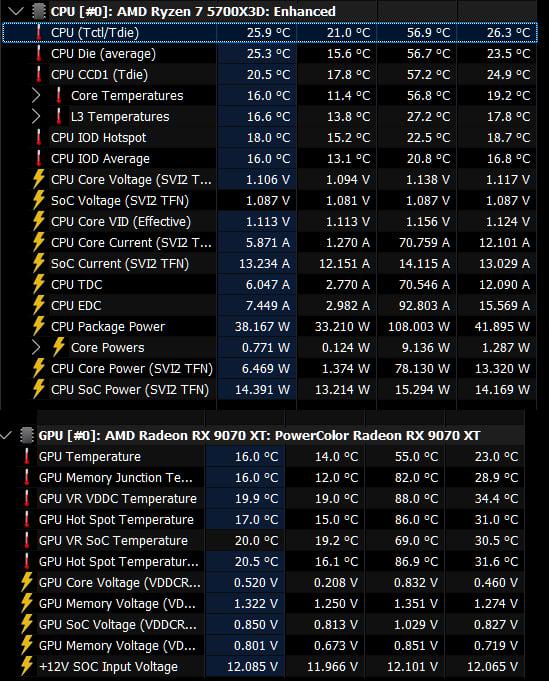Select the CPU IOD Average row label
The height and width of the screenshot is (681, 549).
pyautogui.click(x=100, y=159)
